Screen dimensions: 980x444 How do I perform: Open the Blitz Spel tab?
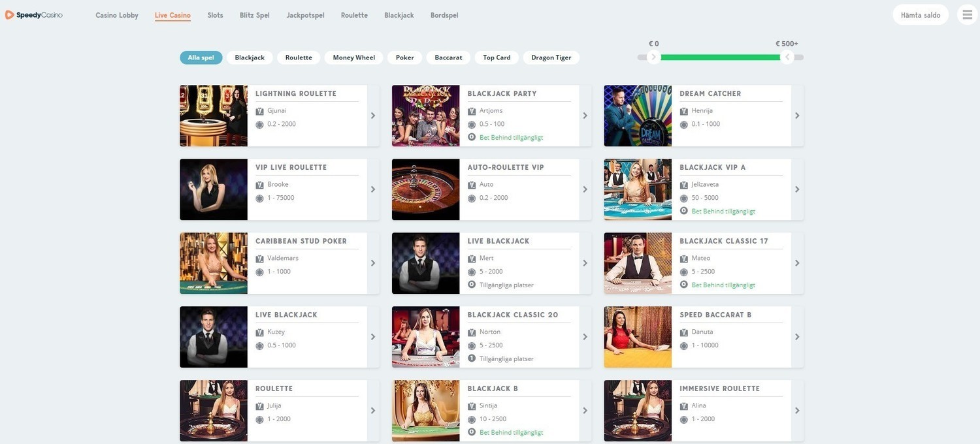(x=255, y=15)
